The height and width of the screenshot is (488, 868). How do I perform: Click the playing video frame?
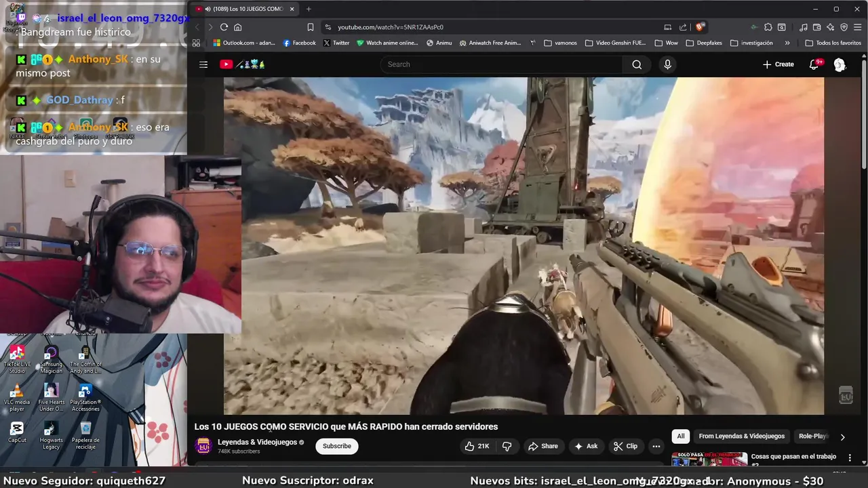[524, 245]
